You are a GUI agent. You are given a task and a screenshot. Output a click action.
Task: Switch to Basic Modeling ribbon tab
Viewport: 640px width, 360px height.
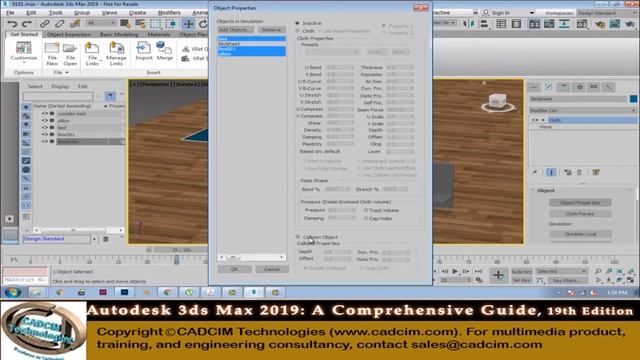[119, 34]
